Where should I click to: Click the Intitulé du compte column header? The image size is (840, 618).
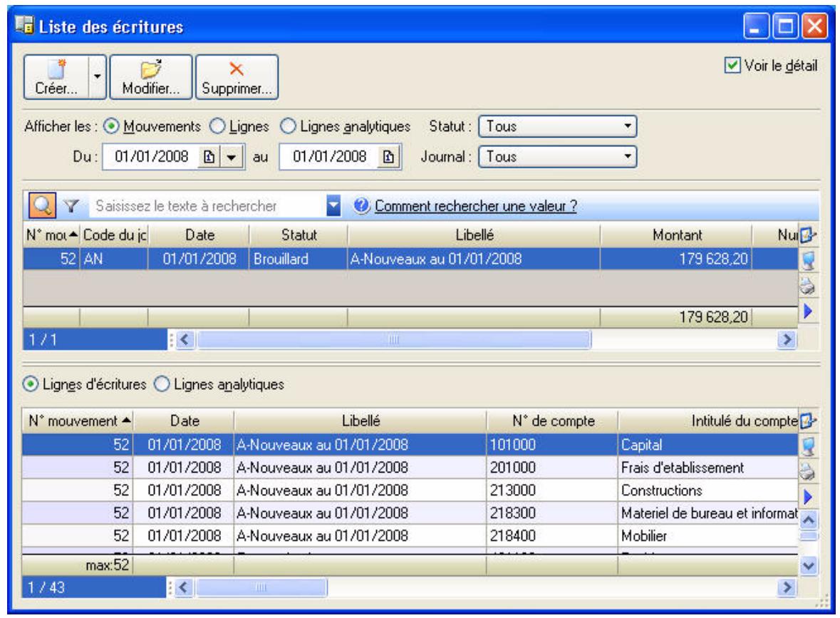(708, 421)
